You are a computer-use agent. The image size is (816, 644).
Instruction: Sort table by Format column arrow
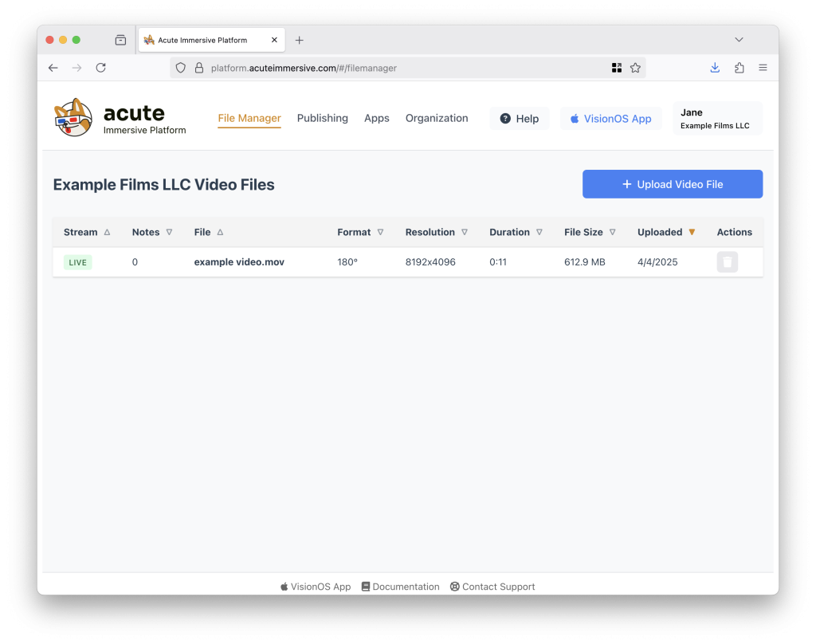380,232
